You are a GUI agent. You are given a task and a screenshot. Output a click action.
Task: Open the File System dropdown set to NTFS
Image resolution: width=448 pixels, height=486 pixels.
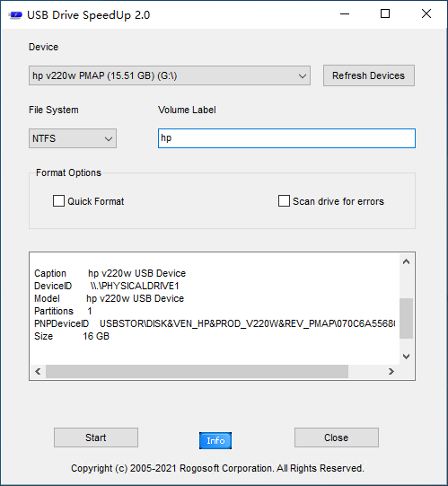tap(73, 138)
